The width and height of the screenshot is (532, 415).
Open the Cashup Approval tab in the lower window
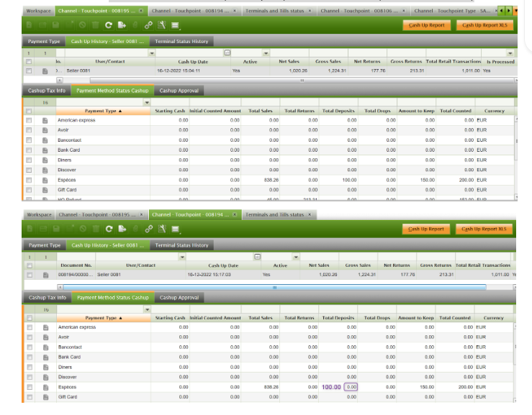click(x=179, y=297)
